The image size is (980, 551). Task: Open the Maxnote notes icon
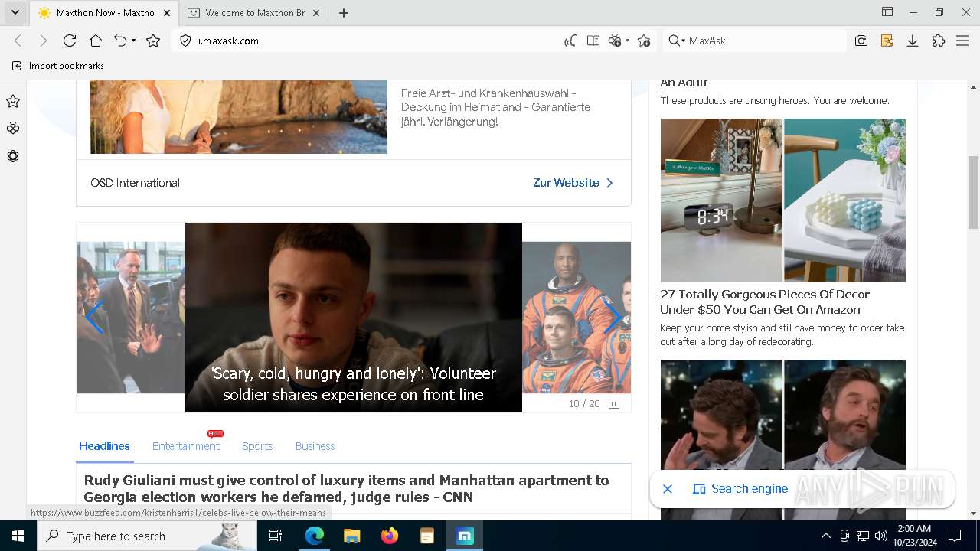[x=887, y=41]
